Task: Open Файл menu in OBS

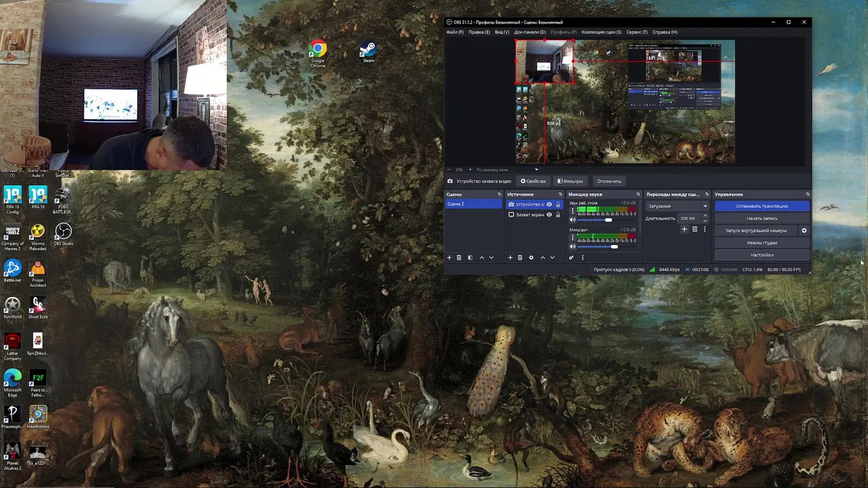Action: (455, 32)
